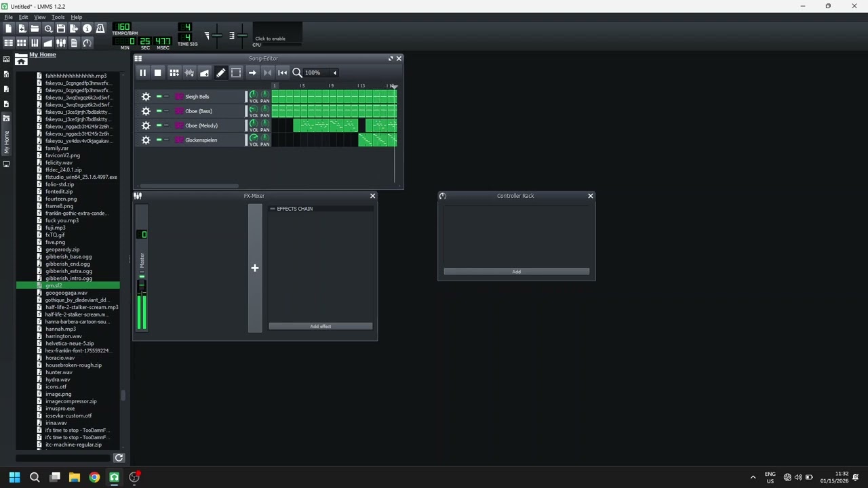The width and height of the screenshot is (868, 488).
Task: Select the selection edit mode tool
Action: coord(235,73)
